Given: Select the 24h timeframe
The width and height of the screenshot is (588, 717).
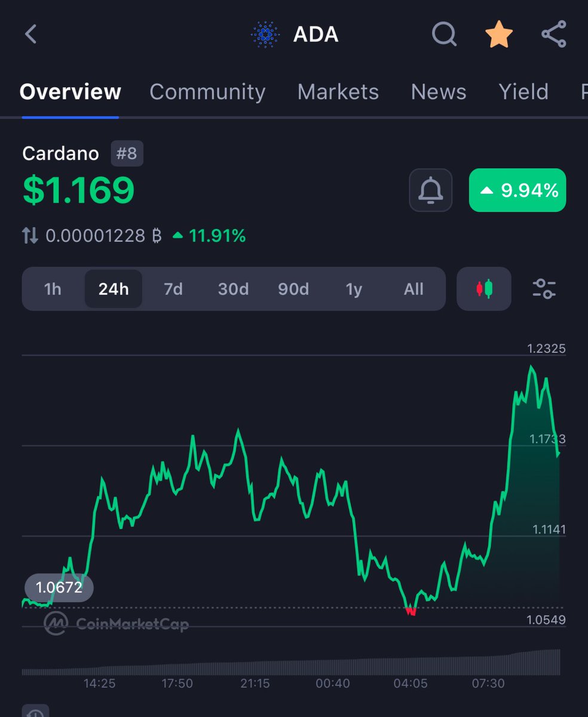Looking at the screenshot, I should point(114,289).
